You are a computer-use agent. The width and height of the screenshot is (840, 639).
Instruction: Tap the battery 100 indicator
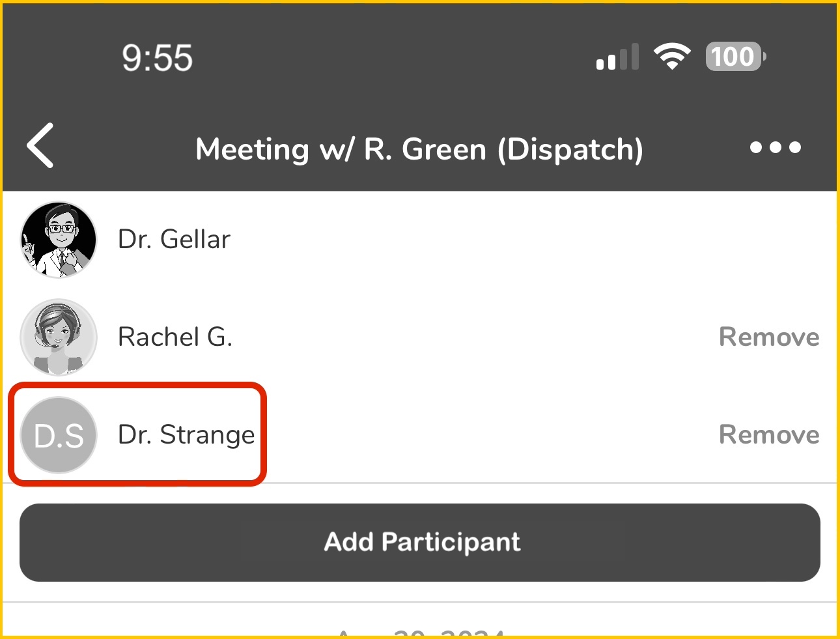click(x=735, y=57)
